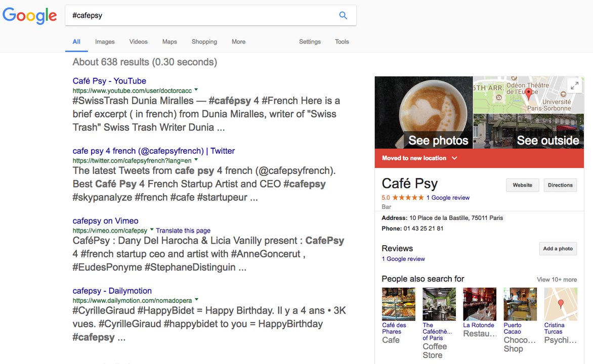
Task: Open the Café des Phares thumbnail
Action: (398, 304)
